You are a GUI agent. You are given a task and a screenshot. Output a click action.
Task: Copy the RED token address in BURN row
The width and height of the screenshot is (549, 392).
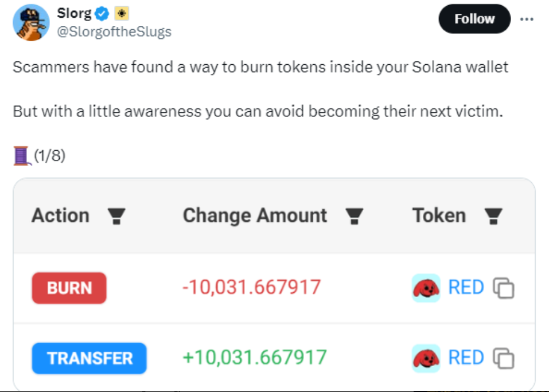pos(504,288)
